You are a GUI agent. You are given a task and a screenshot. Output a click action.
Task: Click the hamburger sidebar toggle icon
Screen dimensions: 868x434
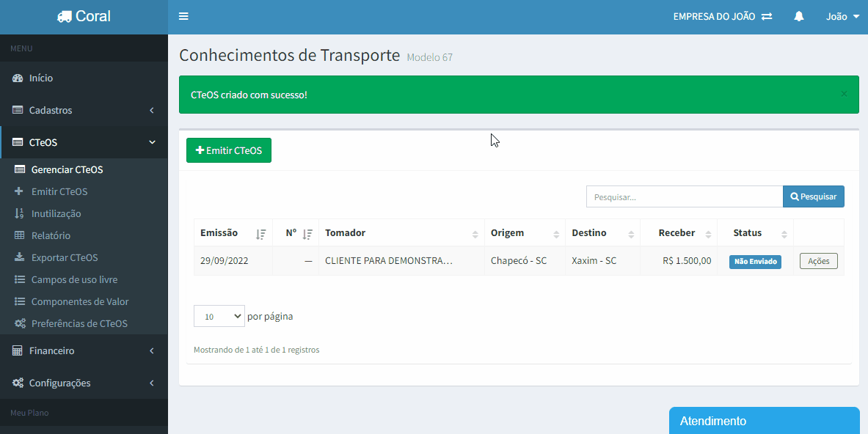[x=183, y=17]
